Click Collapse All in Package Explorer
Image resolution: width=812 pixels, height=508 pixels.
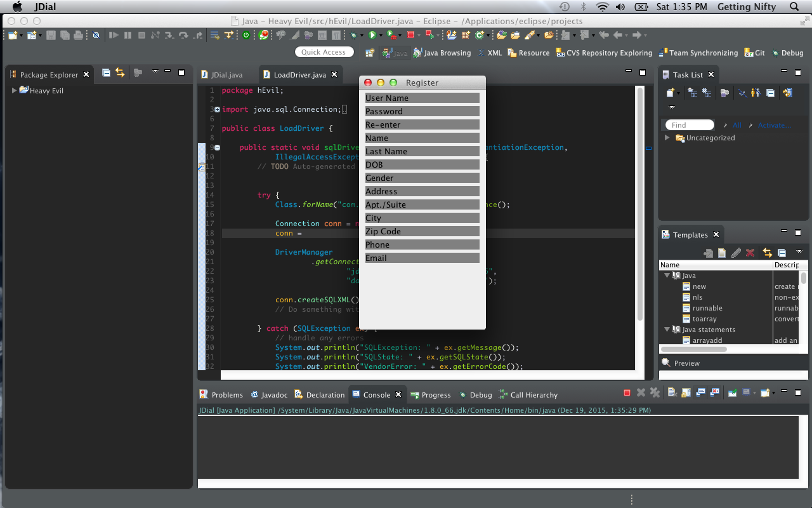pyautogui.click(x=106, y=73)
